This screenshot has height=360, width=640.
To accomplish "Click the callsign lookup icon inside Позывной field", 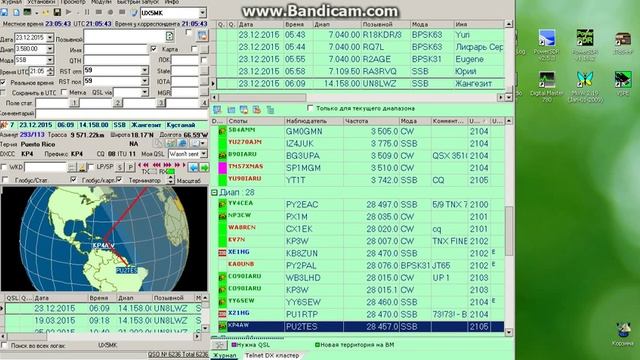I will (x=169, y=36).
